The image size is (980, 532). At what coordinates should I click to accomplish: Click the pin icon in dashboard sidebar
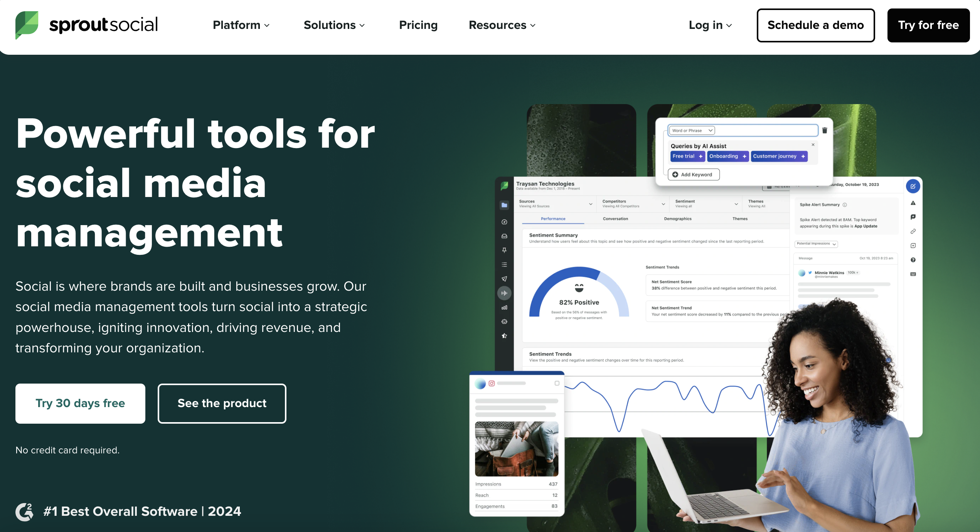(x=504, y=250)
